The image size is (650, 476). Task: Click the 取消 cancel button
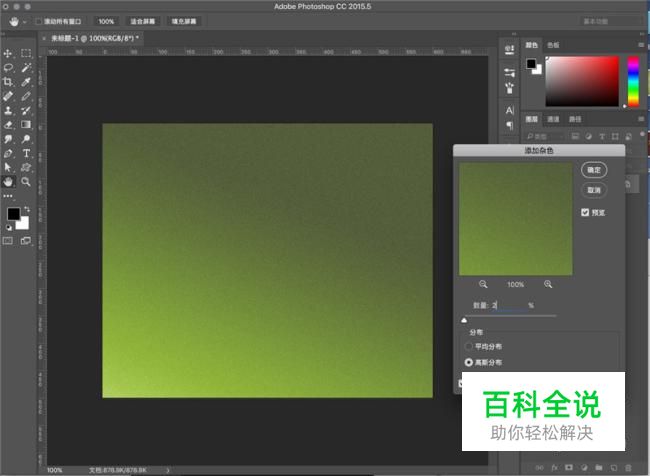click(x=594, y=190)
